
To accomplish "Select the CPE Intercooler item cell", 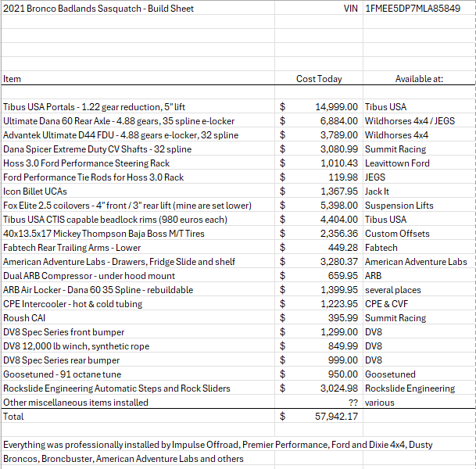I will 138,303.
